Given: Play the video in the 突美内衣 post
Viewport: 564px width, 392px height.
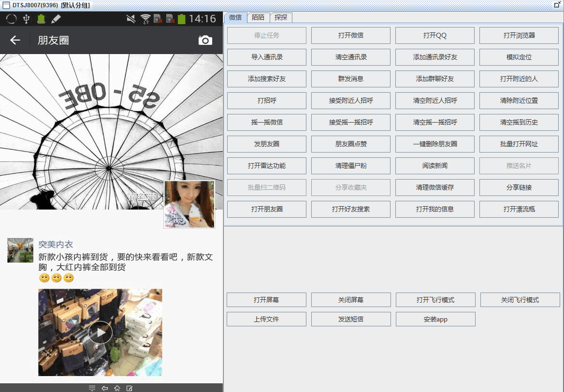Looking at the screenshot, I should (100, 332).
